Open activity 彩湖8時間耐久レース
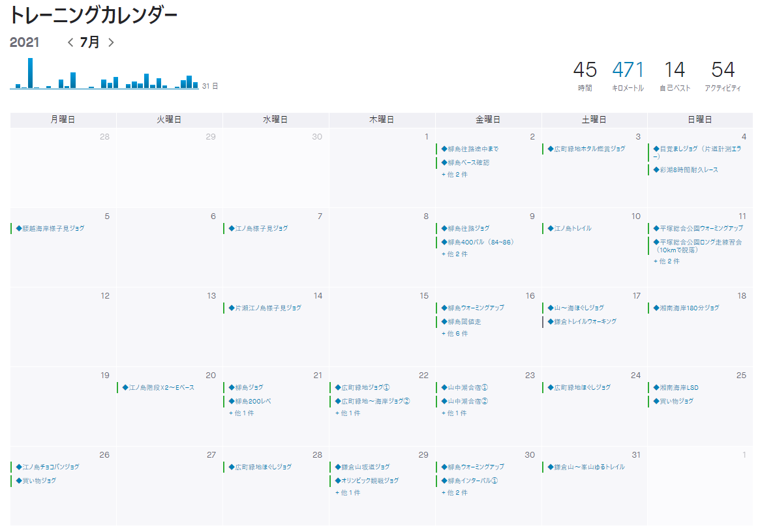 pyautogui.click(x=686, y=170)
